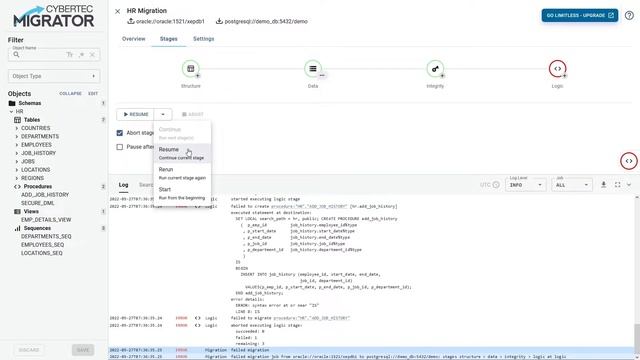Viewport: 640px width, 360px height.
Task: Select the ADD_JOB_HISTORY procedure
Action: click(x=45, y=195)
